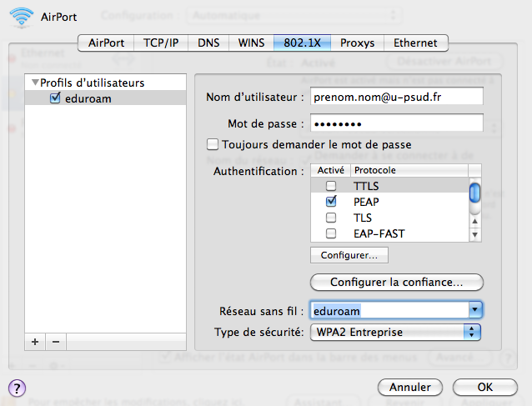Click the protocol list scrollbar thumb

pos(474,193)
